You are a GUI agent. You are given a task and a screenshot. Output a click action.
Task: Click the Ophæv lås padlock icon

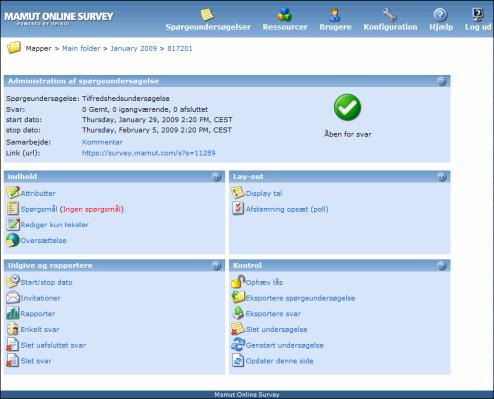point(238,282)
